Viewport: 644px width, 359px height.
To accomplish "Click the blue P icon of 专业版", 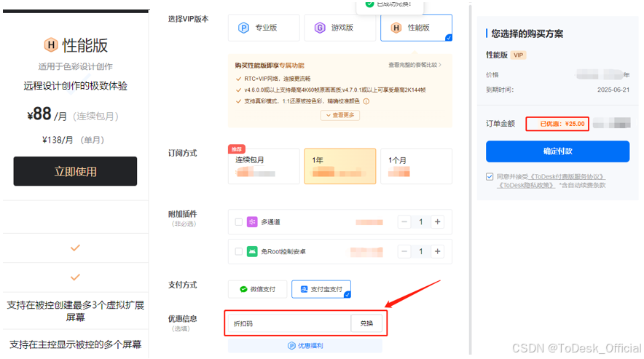I will (243, 28).
